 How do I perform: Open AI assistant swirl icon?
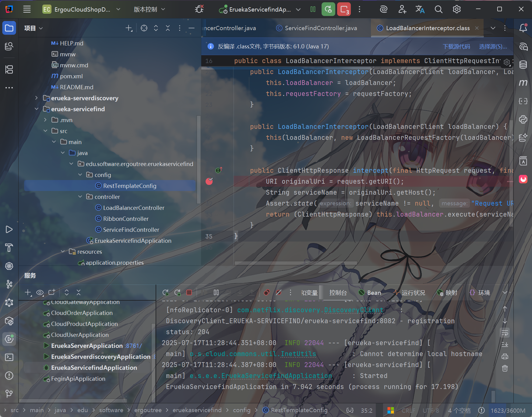point(383,9)
